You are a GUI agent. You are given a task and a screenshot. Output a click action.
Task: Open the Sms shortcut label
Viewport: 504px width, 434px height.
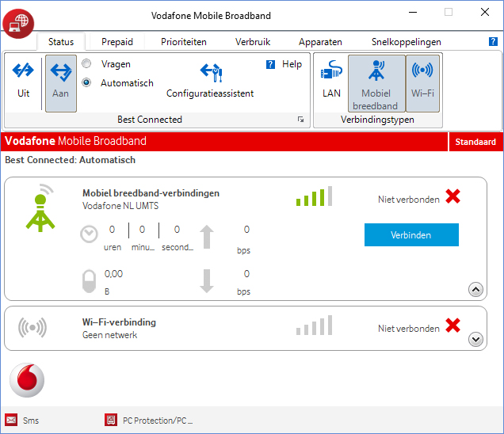tap(31, 421)
